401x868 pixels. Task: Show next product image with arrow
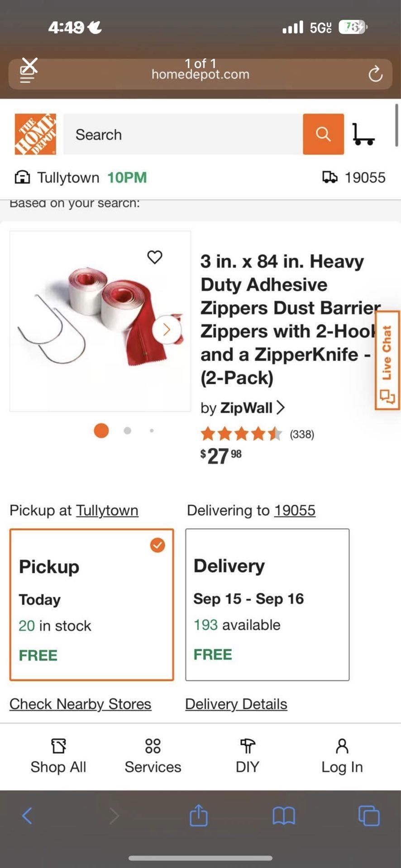click(167, 330)
